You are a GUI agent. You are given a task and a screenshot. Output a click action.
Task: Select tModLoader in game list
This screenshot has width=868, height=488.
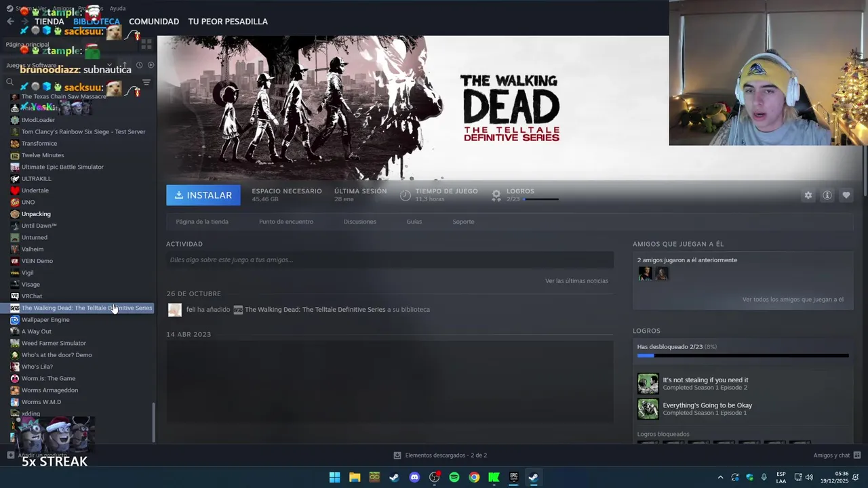(x=38, y=120)
